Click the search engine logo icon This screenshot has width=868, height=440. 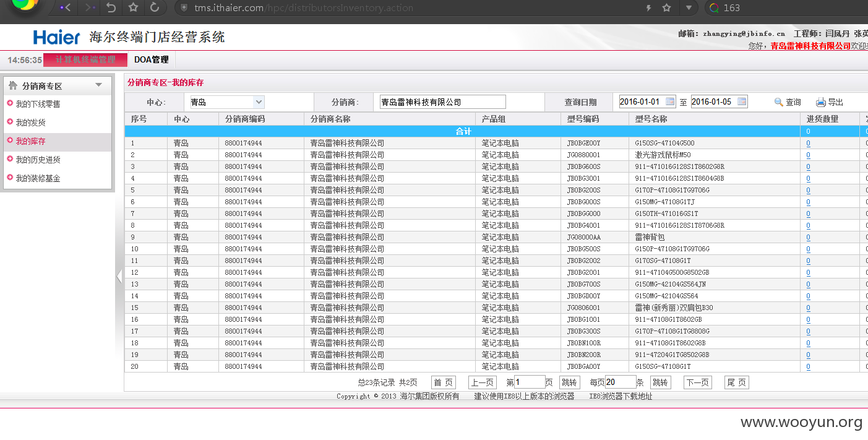(x=715, y=8)
